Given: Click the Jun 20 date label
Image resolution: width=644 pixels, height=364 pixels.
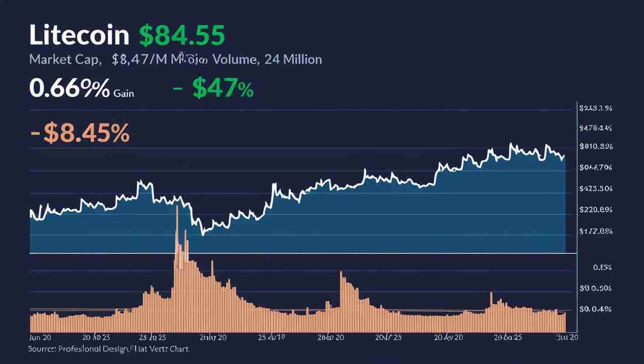Looking at the screenshot, I should pos(40,337).
